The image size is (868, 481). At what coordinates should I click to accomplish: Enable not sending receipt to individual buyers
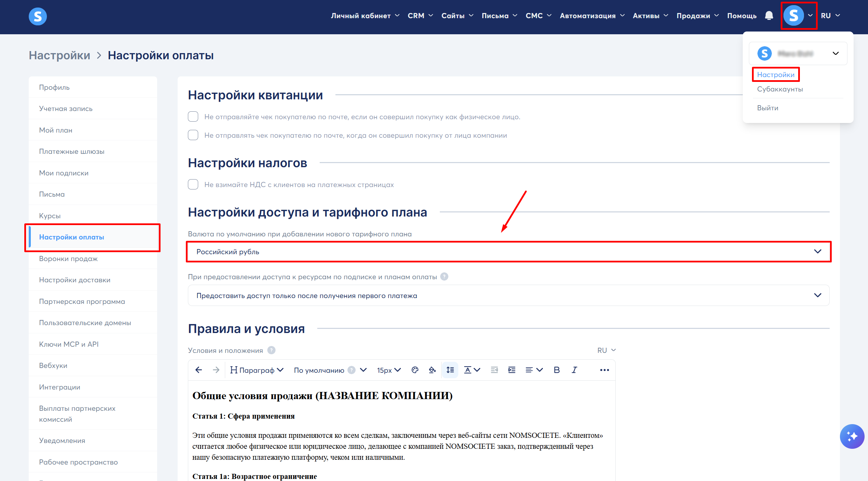193,117
